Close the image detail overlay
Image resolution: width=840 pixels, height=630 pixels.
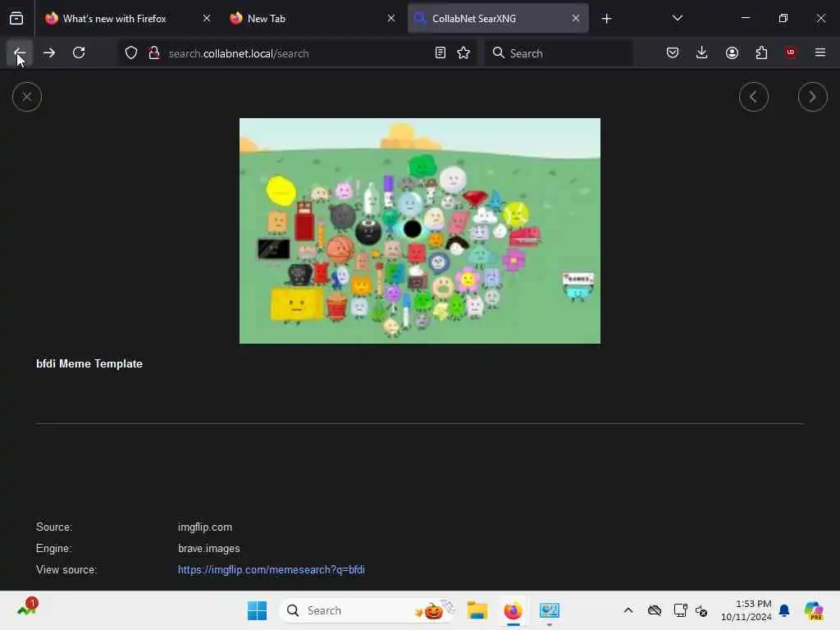pos(27,97)
